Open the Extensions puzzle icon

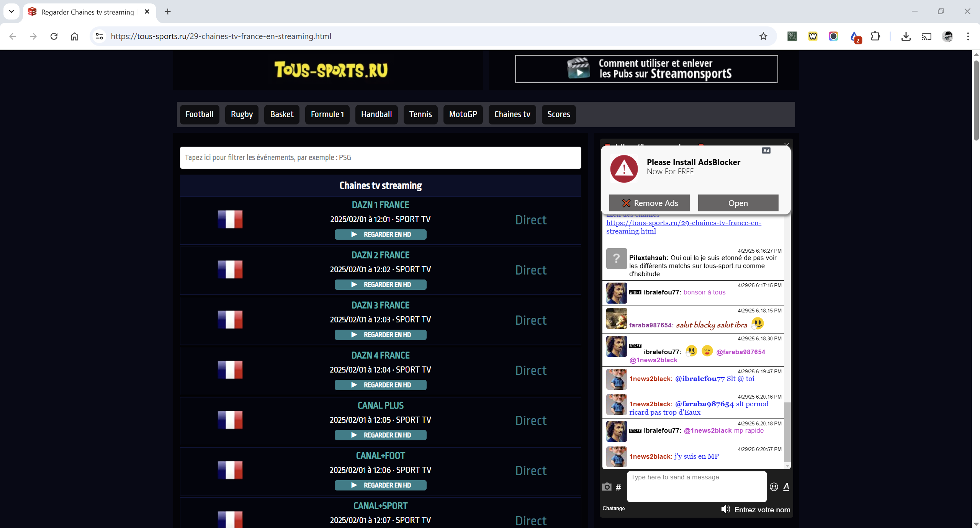tap(875, 36)
